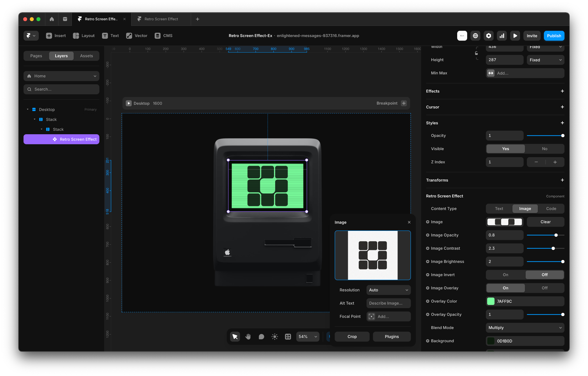Viewport: 588px width, 376px height.
Task: Select the comment tool in bottom toolbar
Action: click(x=261, y=337)
